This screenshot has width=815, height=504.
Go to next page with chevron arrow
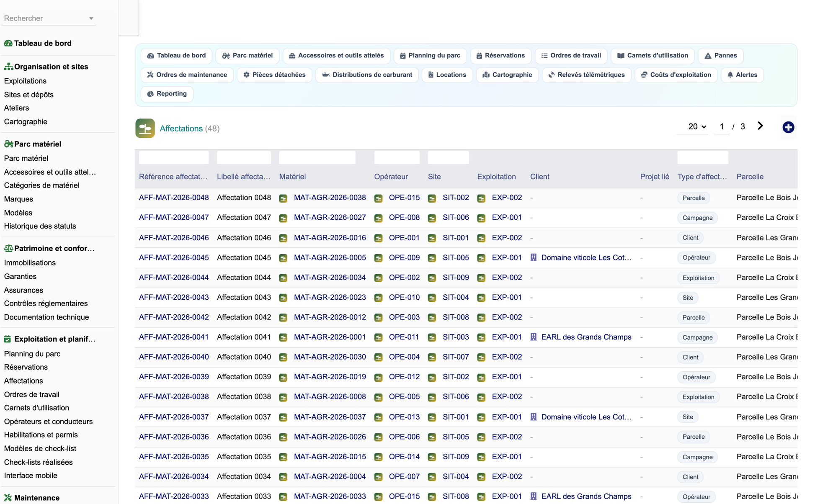[760, 126]
